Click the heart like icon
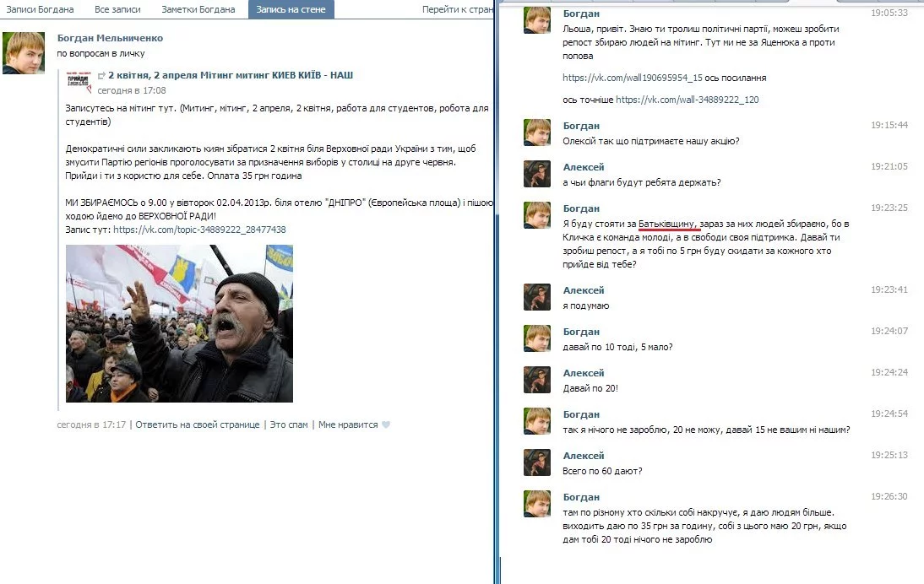The width and height of the screenshot is (924, 584). point(386,424)
